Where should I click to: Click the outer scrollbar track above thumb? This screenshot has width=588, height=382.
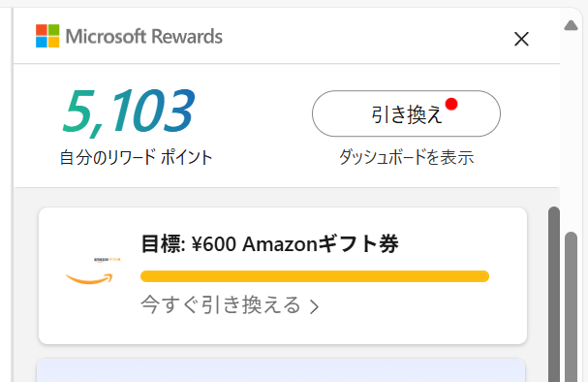coord(571,131)
